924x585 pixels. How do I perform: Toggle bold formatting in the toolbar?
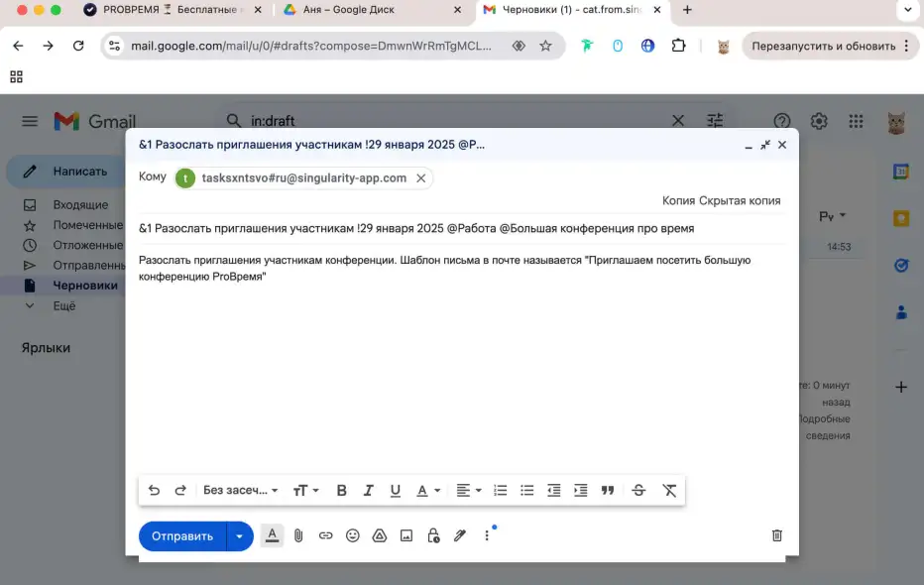341,490
